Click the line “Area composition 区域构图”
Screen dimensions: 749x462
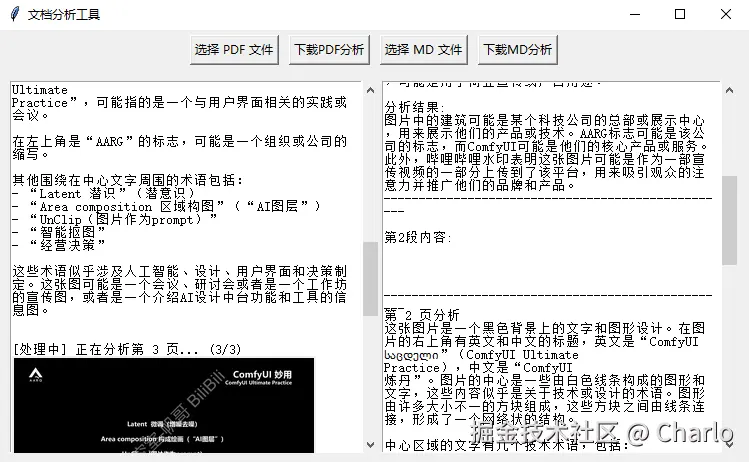pos(127,207)
